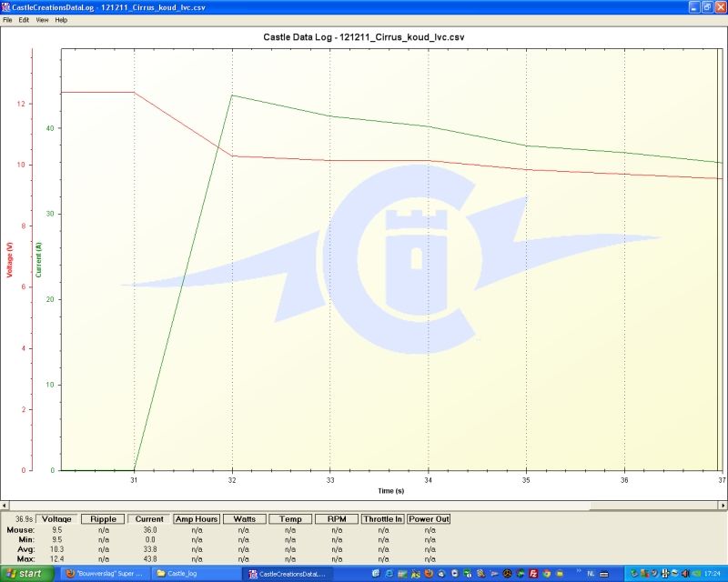Click the 36.9s time readout

tap(25, 519)
